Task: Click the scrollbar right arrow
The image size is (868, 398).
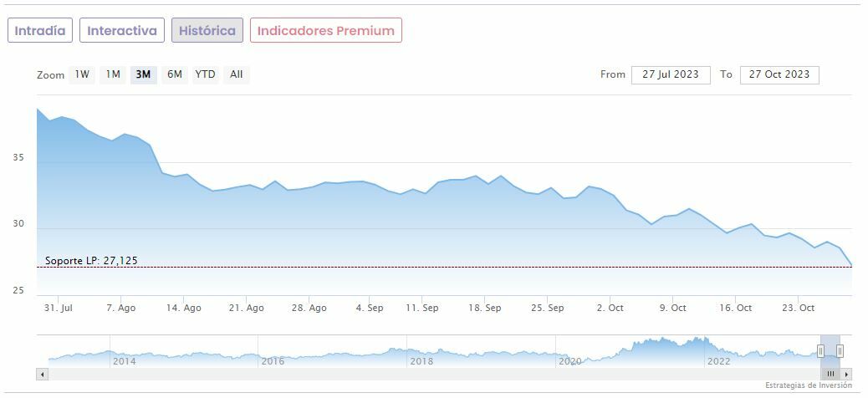Action: (x=846, y=374)
